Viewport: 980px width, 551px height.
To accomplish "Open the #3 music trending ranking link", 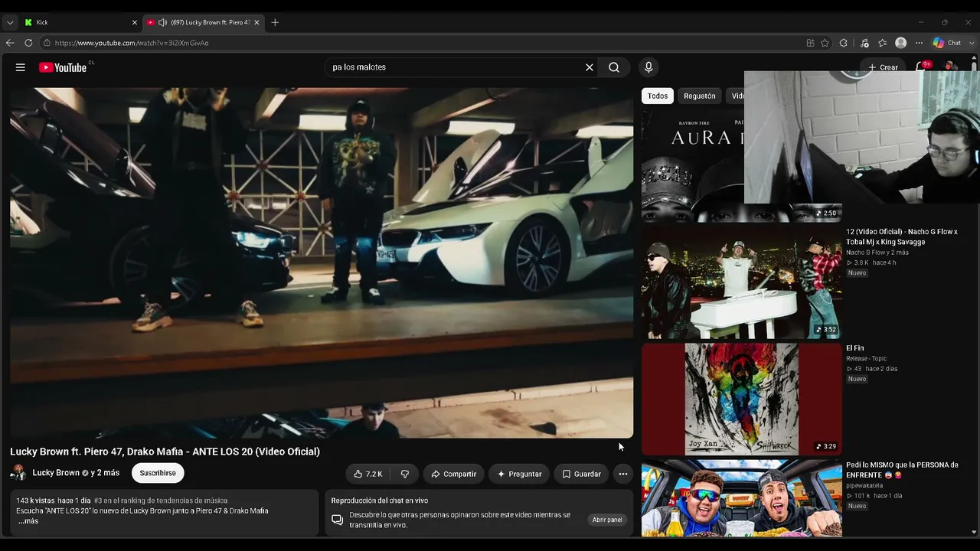I will coord(161,500).
